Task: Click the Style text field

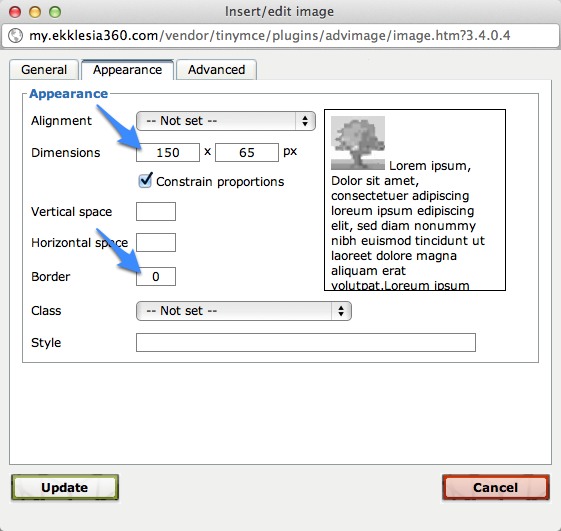Action: tap(306, 343)
